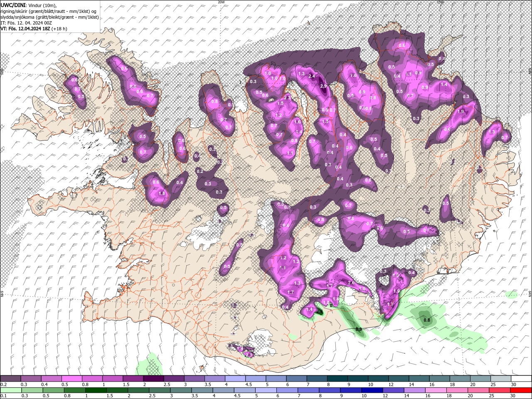Click the upper-row legend swatch labelled 0.8
Viewport: 532px width, 399px height.
coord(92,379)
